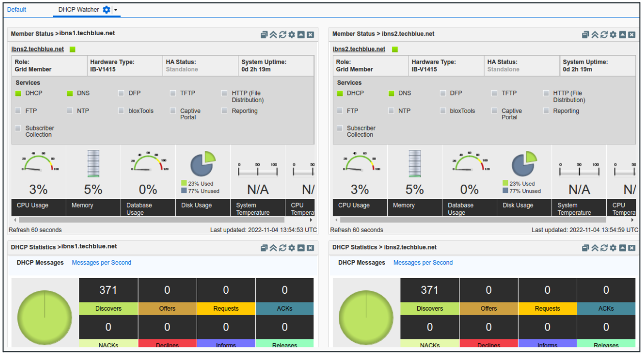The height and width of the screenshot is (355, 644).
Task: Open the gear settings on the DHCP Watcher tab
Action: click(x=105, y=9)
